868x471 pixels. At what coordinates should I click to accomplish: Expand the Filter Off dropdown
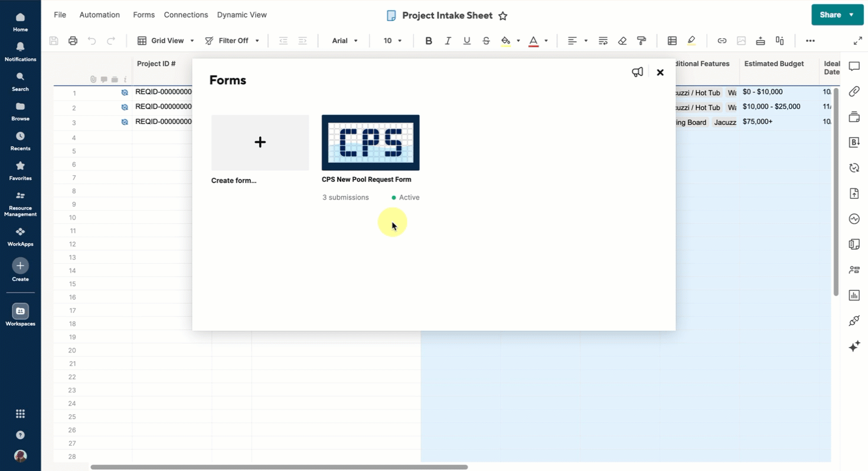[232, 41]
